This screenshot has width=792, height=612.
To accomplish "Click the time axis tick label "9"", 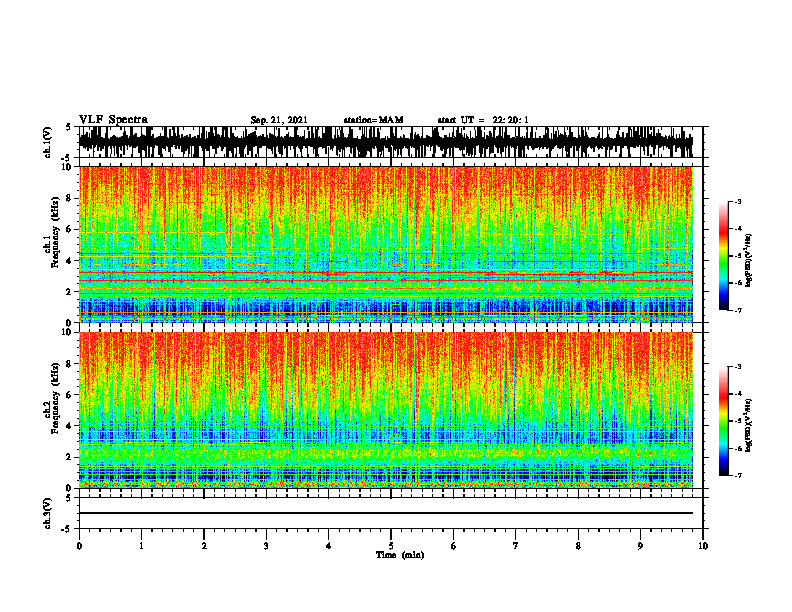I will [640, 546].
